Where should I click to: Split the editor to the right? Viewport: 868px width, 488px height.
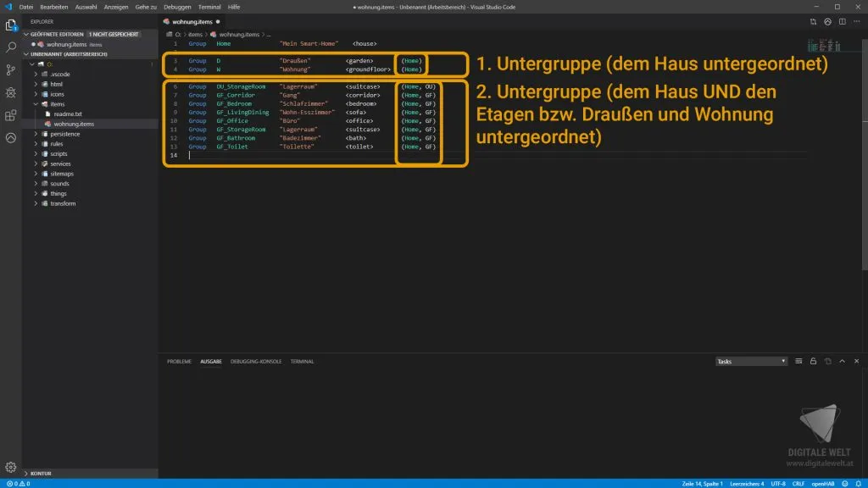(842, 21)
